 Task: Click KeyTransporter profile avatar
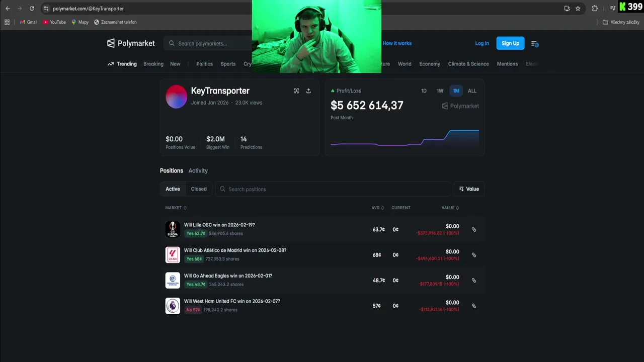tap(176, 97)
